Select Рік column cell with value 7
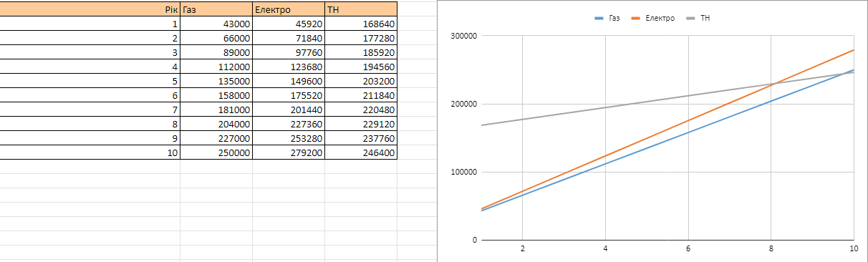868x262 pixels. pyautogui.click(x=90, y=110)
